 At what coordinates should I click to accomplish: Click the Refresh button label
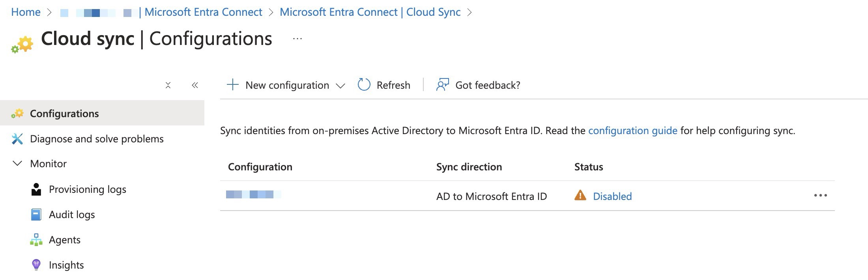pos(393,85)
